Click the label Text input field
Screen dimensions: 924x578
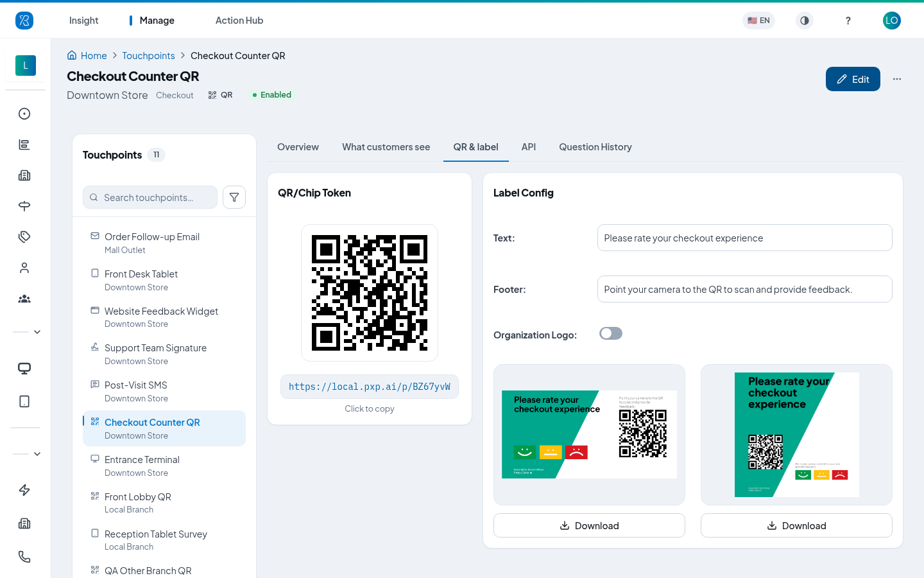click(x=744, y=238)
